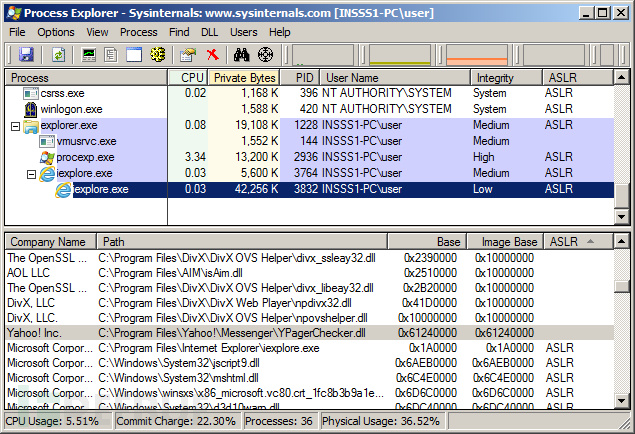Viewport: 635px width, 434px height.
Task: Select the YPagerChecker.dll row
Action: [309, 333]
